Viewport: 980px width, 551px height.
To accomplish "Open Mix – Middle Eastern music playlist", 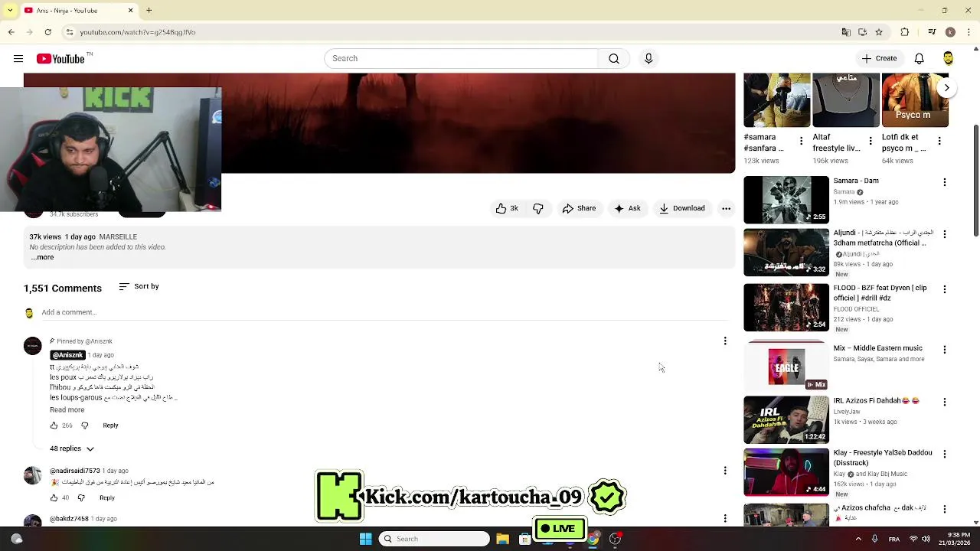I will click(x=878, y=348).
